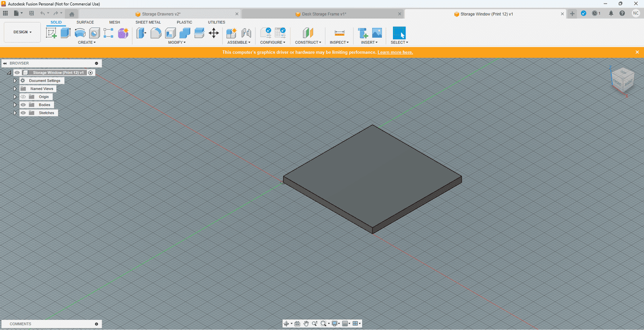Screen dimensions: 644x330
Task: Open the DESIGN workspace dropdown
Action: tap(22, 32)
